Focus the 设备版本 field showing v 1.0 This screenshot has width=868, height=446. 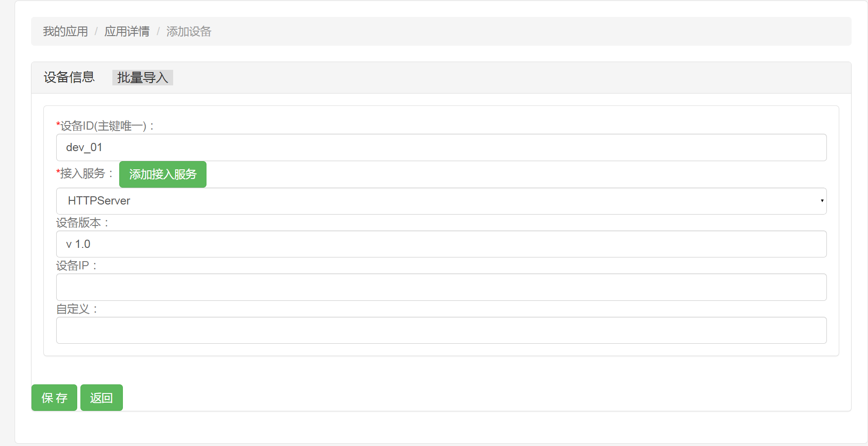click(x=441, y=244)
